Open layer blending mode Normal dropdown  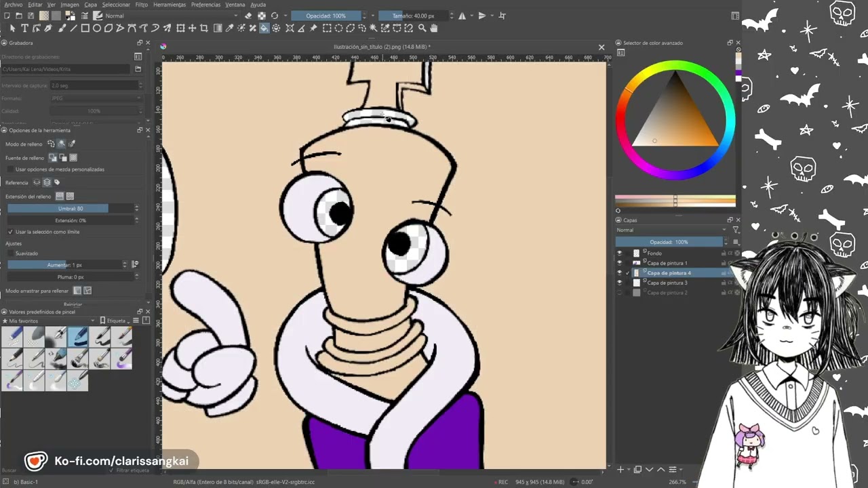(x=671, y=230)
